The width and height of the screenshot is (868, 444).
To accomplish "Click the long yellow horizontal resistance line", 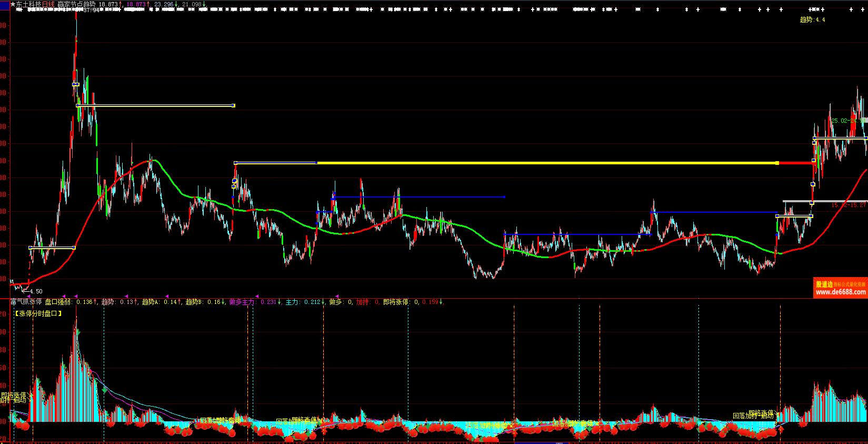I will point(547,163).
